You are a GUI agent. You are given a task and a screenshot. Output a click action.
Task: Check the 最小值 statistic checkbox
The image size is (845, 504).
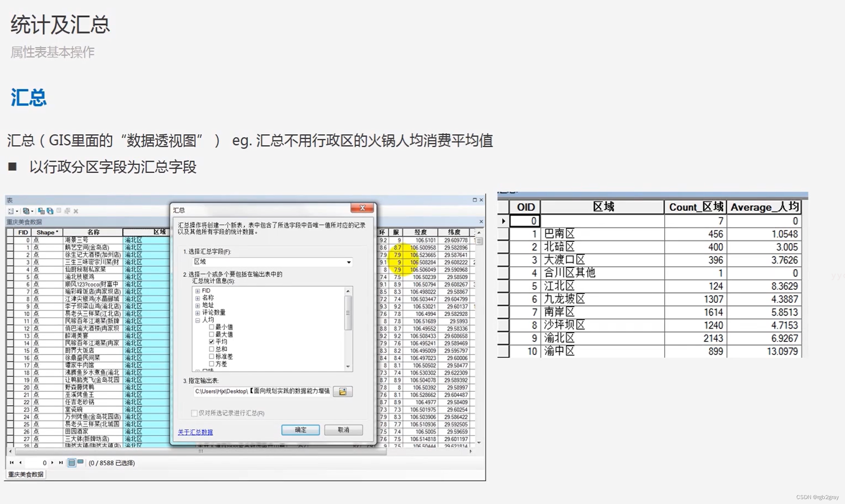(x=212, y=327)
